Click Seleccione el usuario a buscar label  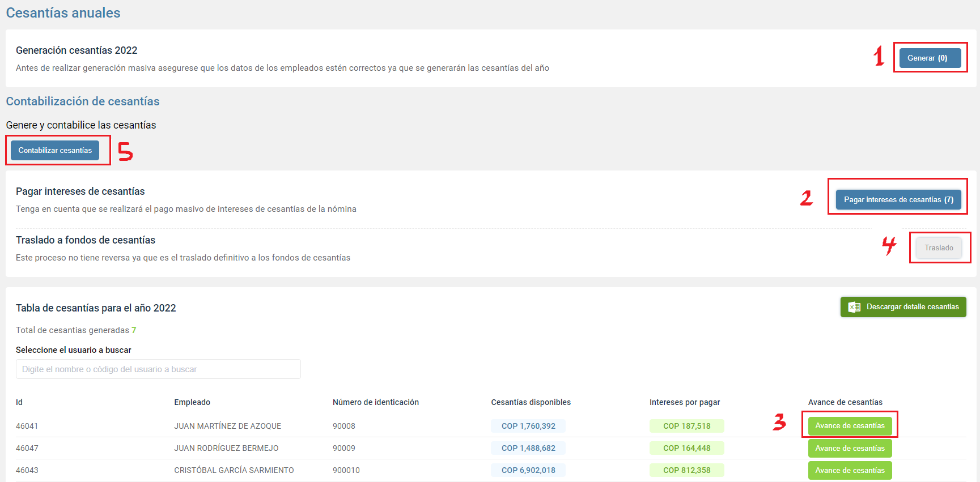tap(74, 350)
